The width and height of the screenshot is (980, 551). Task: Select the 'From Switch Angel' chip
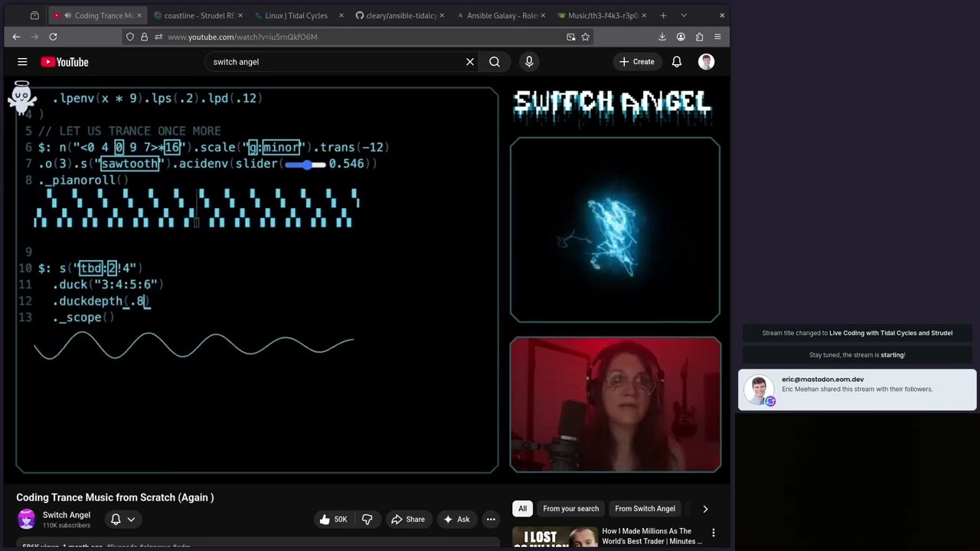(x=645, y=509)
